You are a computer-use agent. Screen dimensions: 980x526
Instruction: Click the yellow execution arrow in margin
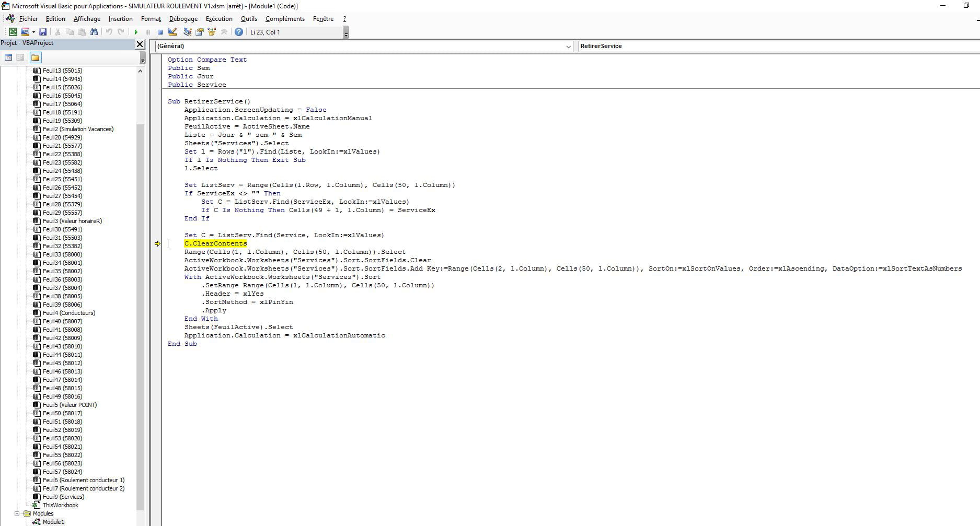click(157, 243)
